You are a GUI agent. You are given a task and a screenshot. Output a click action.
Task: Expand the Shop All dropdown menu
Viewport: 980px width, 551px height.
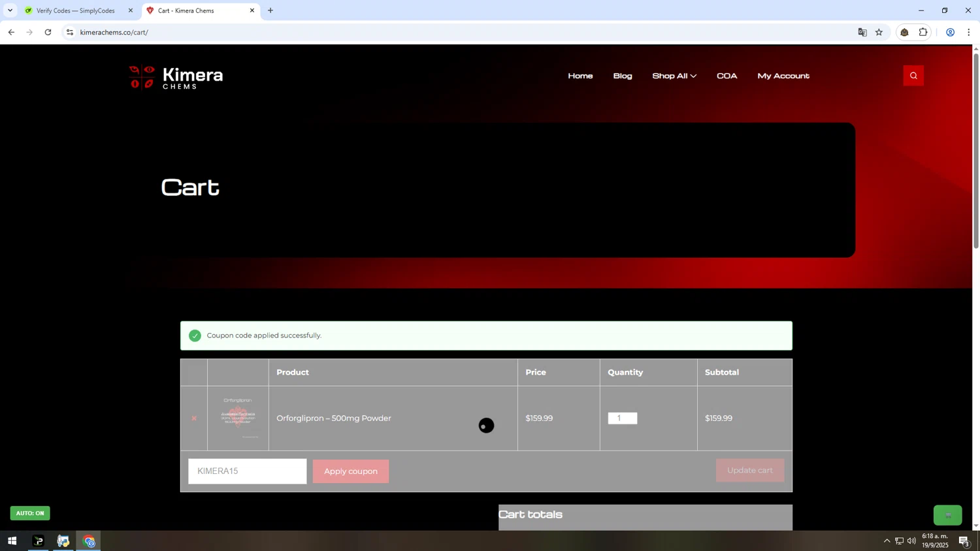pos(674,76)
